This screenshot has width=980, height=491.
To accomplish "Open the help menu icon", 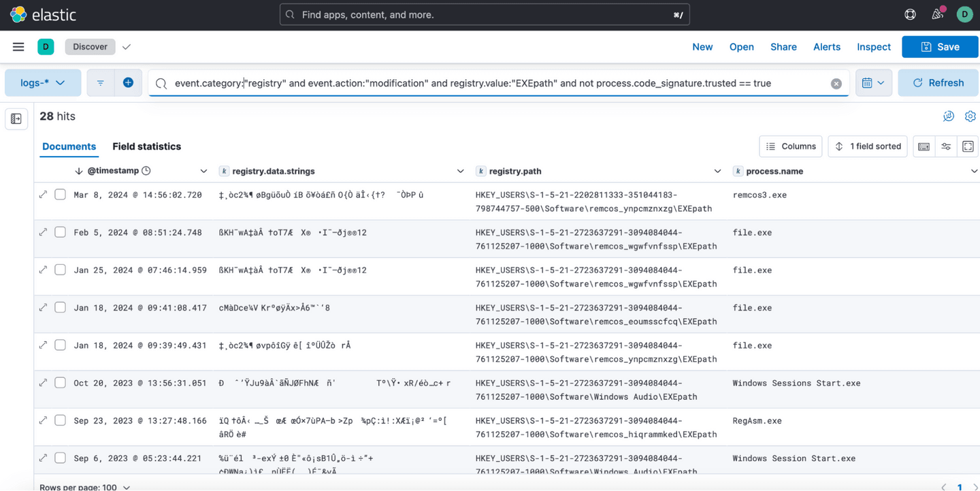I will tap(910, 14).
